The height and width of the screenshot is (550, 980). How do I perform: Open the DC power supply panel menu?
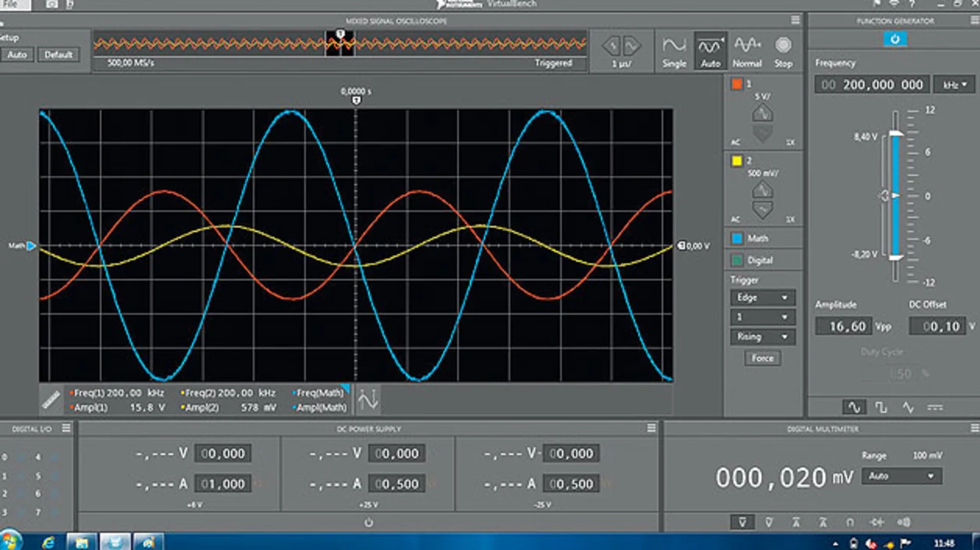[652, 428]
